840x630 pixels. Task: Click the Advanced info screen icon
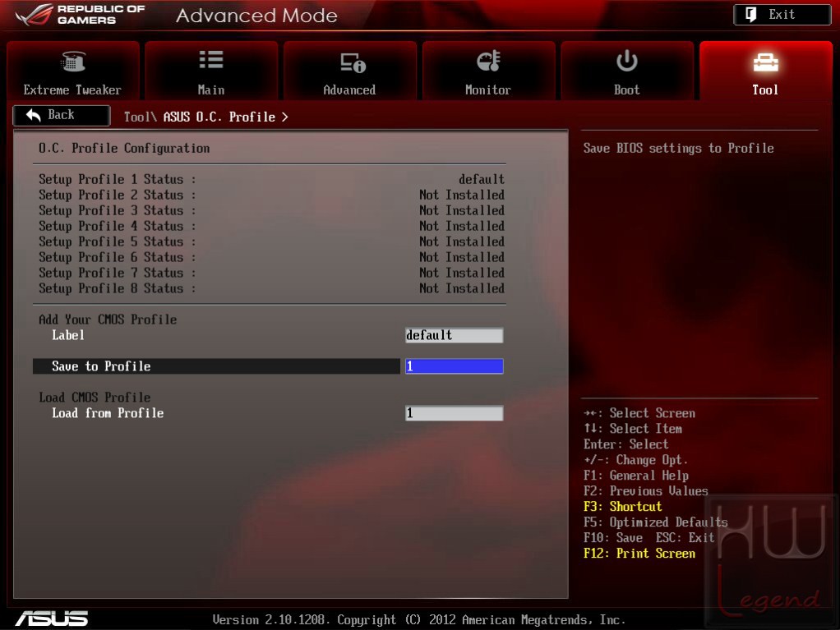pyautogui.click(x=353, y=62)
